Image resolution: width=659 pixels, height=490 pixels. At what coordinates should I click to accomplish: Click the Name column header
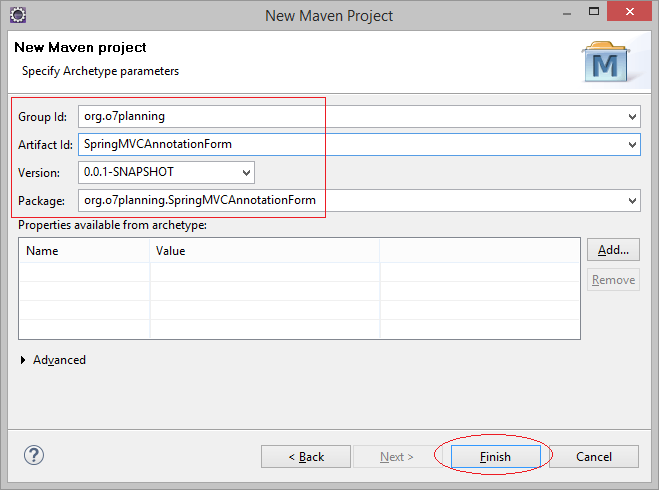[84, 251]
